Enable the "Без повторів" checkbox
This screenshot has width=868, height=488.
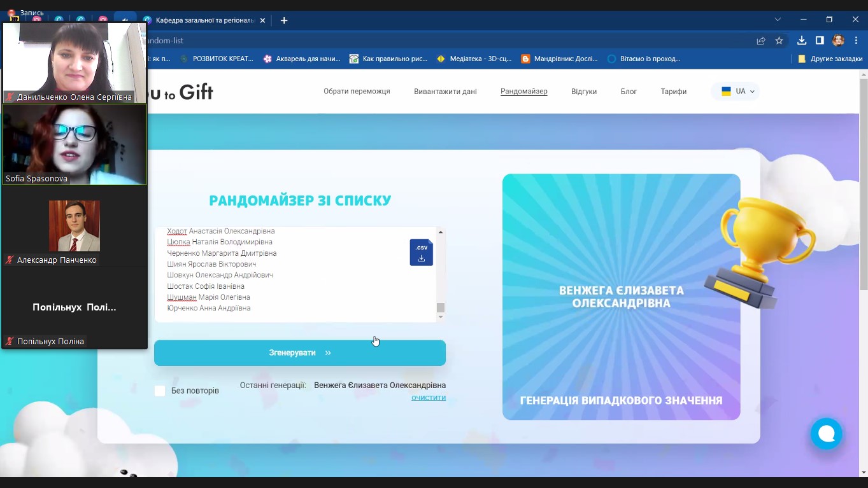tap(160, 391)
